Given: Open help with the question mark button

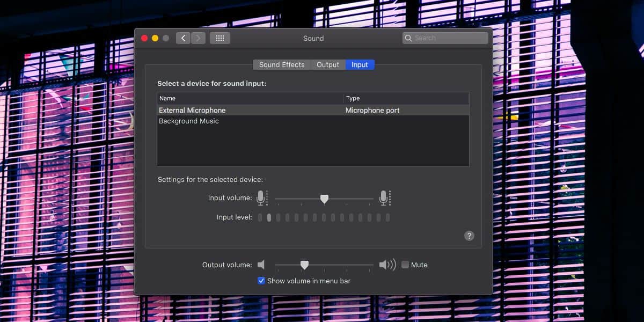Looking at the screenshot, I should pos(469,236).
